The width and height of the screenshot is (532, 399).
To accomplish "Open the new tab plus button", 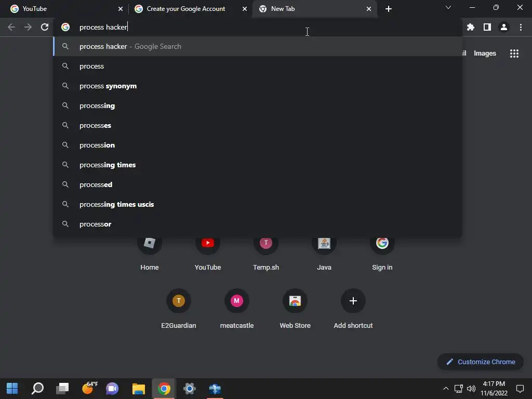I will coord(389,9).
